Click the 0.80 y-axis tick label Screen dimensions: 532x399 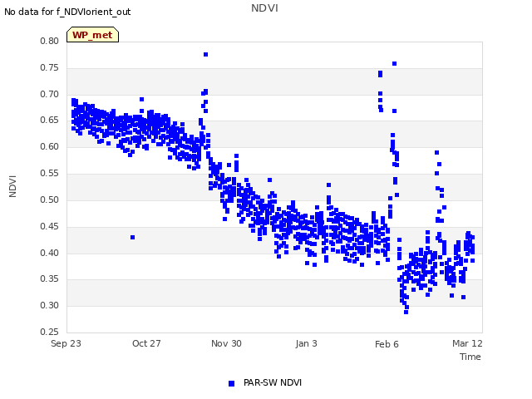(50, 41)
